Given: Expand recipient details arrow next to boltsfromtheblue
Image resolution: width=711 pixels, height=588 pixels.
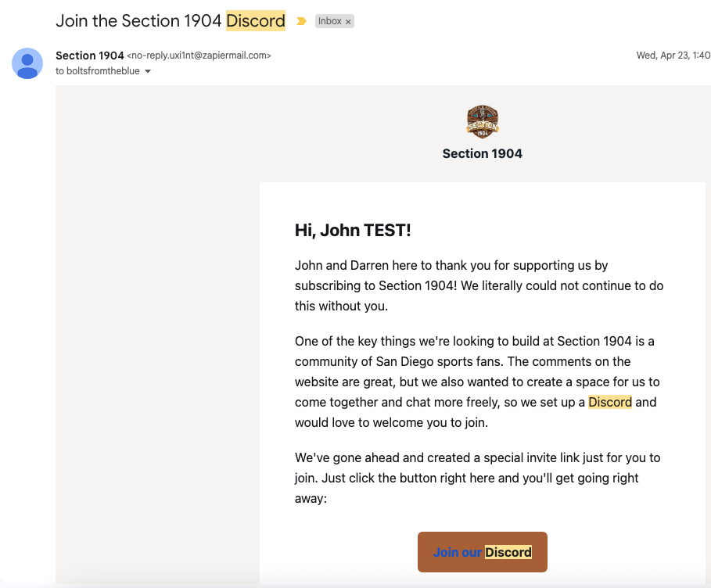Looking at the screenshot, I should pos(148,71).
